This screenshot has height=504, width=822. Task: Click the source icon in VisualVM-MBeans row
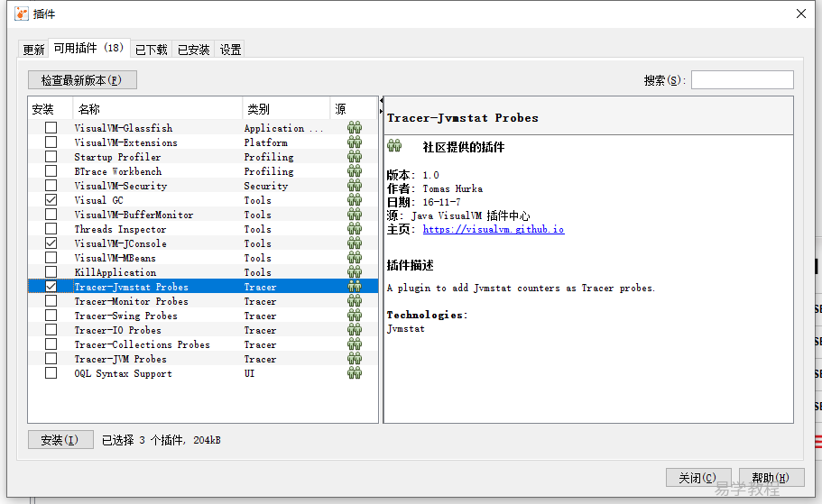[x=355, y=257]
